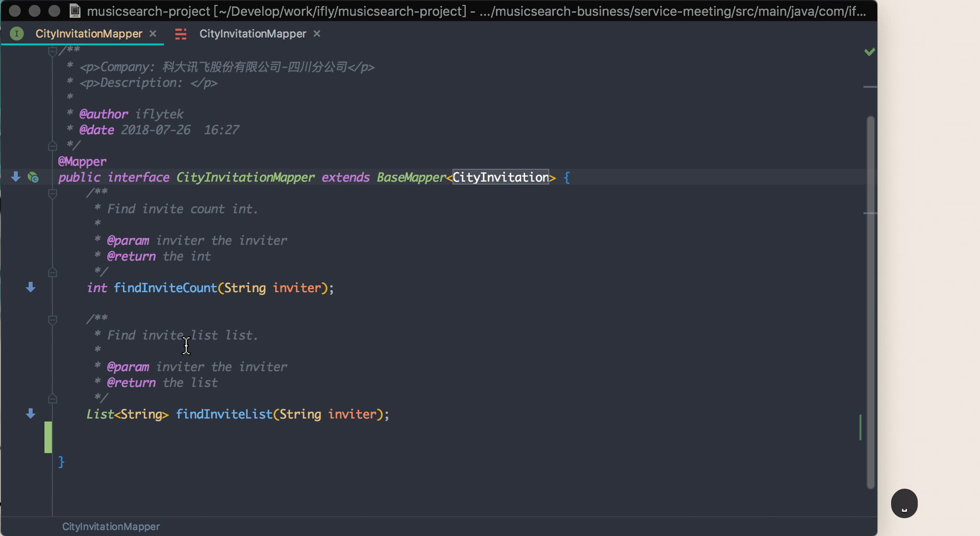Collapse the class Javadoc comment fold marker
This screenshot has width=980, height=536.
point(52,51)
